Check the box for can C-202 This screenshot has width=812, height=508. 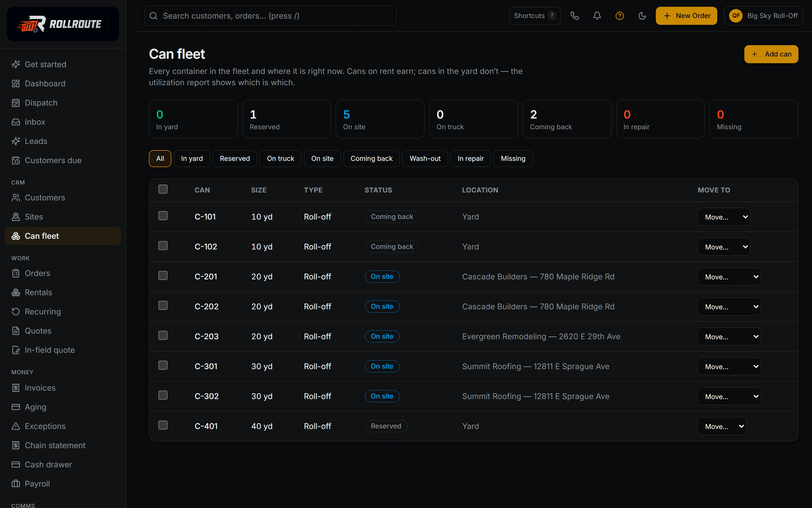(x=163, y=305)
